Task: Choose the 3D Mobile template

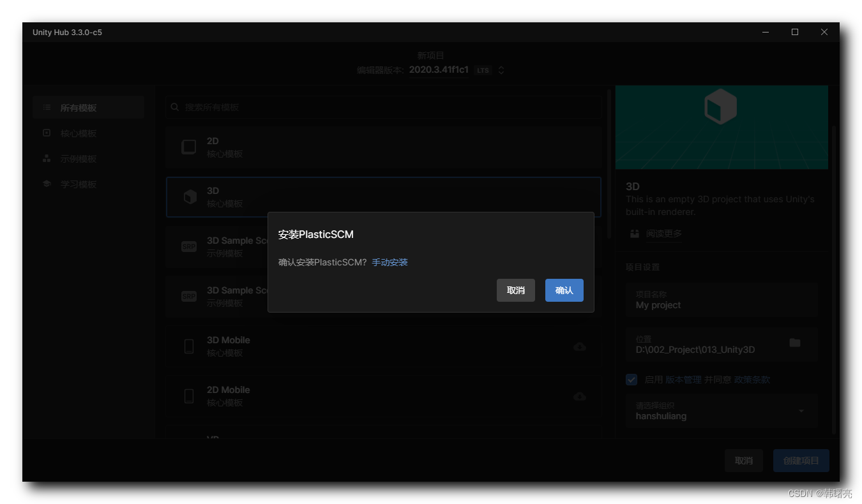Action: pyautogui.click(x=383, y=346)
